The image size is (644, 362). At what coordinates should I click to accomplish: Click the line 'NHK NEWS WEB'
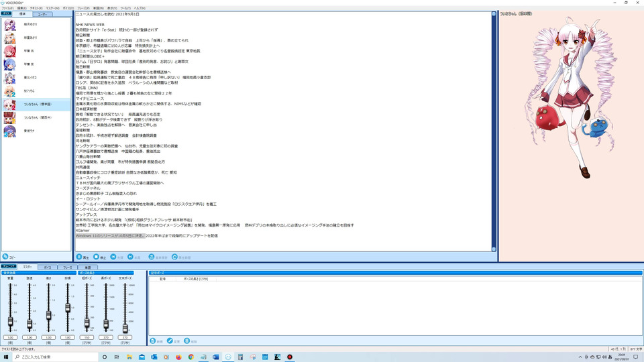click(90, 25)
